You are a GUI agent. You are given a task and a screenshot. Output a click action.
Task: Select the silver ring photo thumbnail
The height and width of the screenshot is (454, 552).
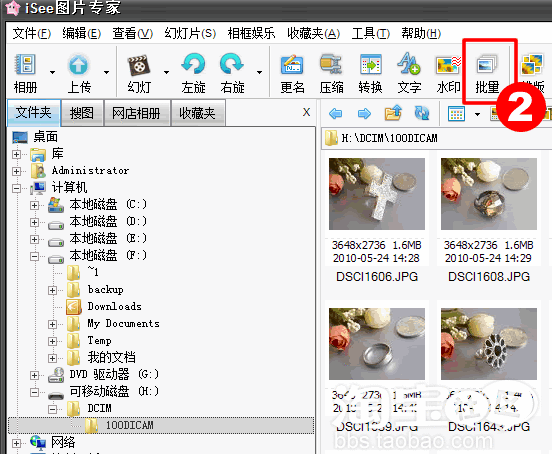(x=377, y=344)
